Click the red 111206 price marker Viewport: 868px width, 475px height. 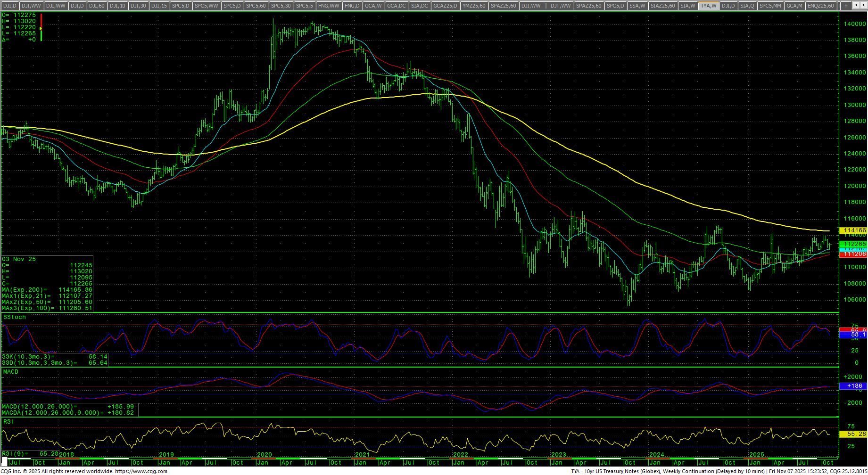(854, 254)
